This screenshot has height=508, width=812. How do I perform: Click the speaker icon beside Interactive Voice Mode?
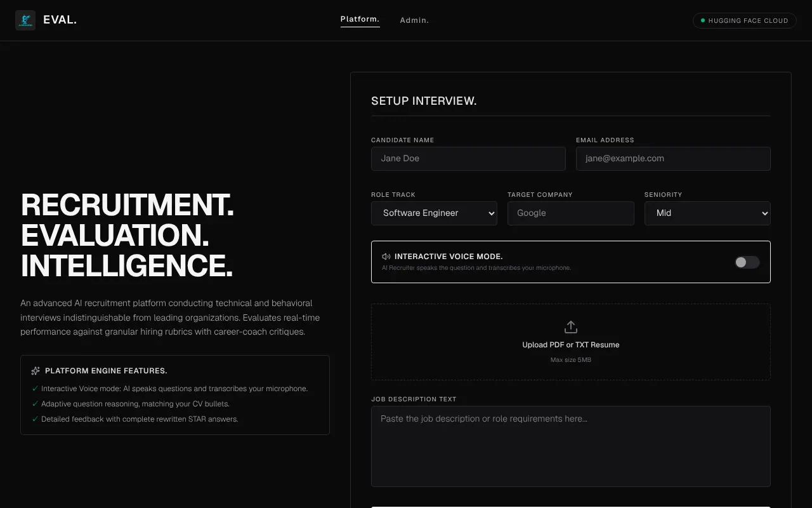386,257
